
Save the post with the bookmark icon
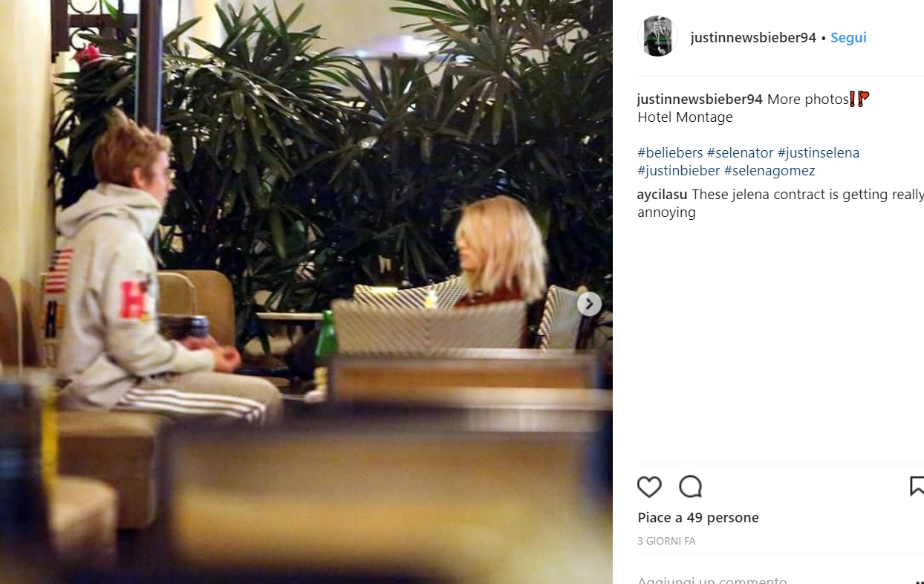point(917,487)
